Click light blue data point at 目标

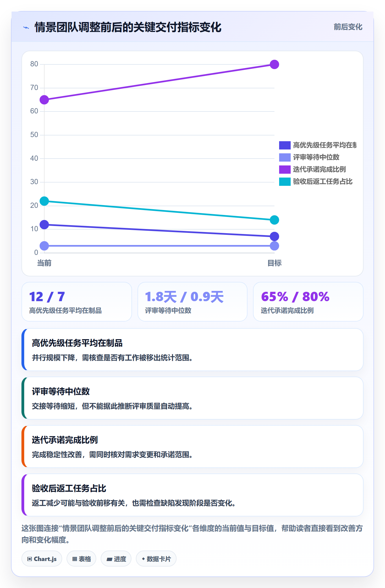coord(274,246)
